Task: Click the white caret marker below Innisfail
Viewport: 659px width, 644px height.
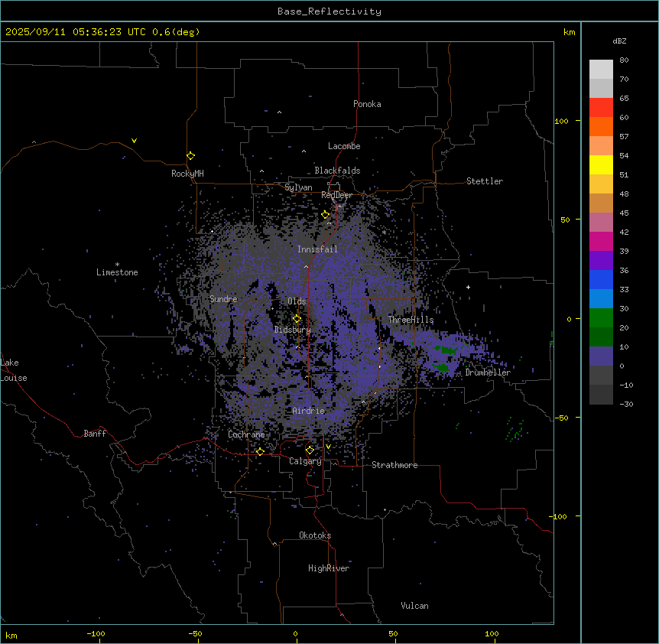Action: (306, 266)
